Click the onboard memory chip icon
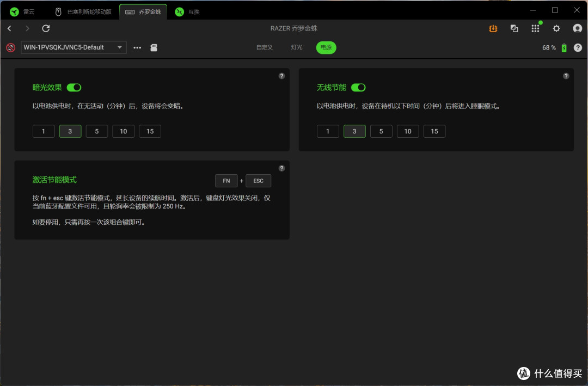Screen dimensions: 588x386 tap(154, 48)
